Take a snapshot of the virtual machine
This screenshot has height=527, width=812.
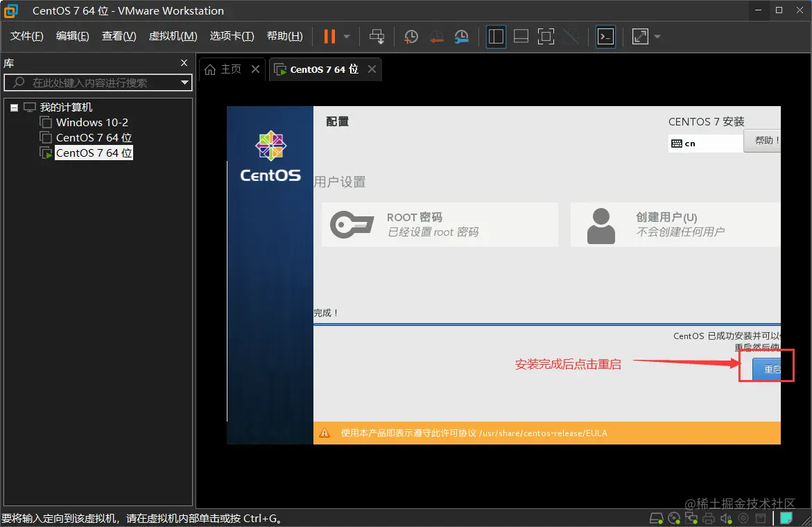coord(411,36)
